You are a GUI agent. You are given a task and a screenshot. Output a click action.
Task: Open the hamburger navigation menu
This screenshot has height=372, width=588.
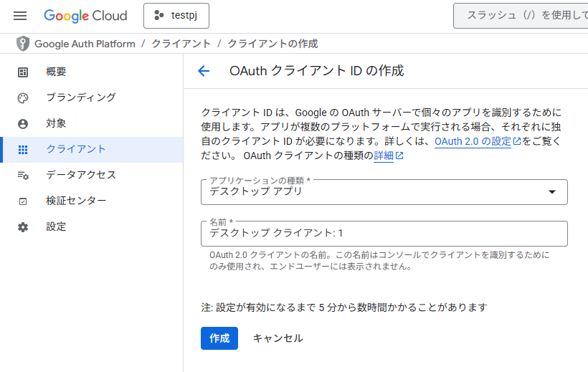(20, 16)
